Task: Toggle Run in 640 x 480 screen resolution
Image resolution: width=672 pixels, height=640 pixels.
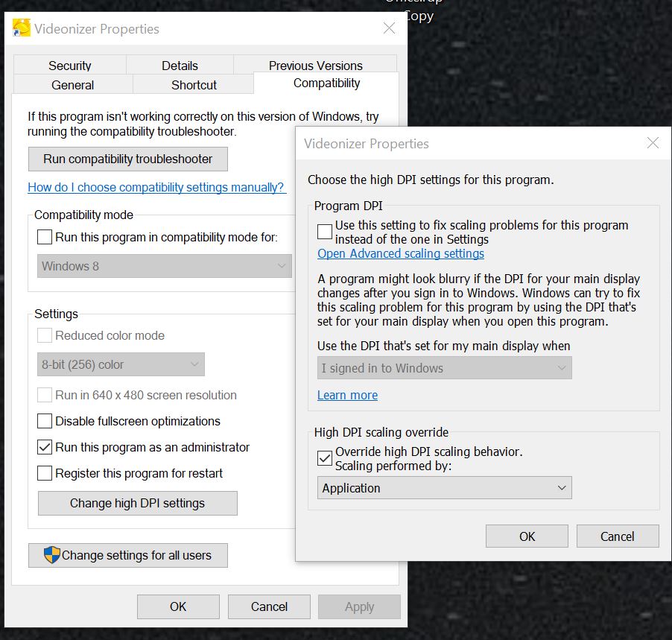Action: pos(45,395)
